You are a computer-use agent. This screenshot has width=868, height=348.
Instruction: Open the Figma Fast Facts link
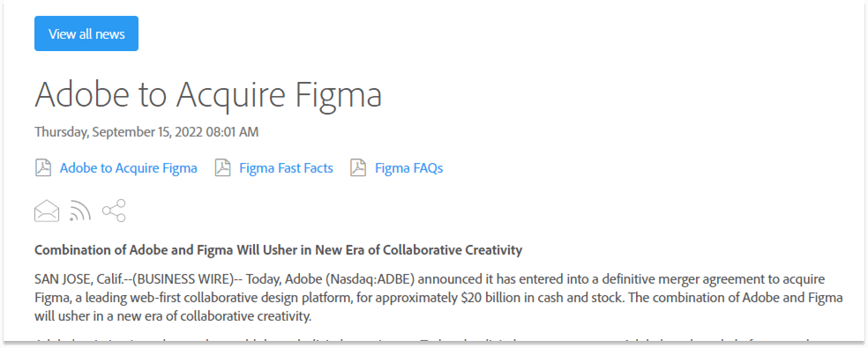286,168
